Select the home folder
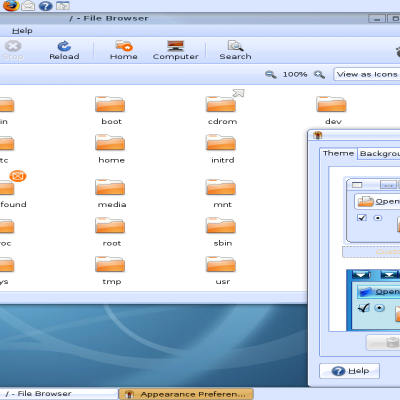Viewport: 400px width, 400px height. pos(110,142)
